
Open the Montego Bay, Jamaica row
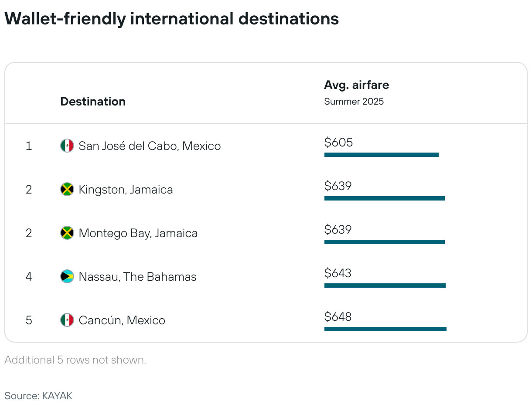[x=266, y=233]
